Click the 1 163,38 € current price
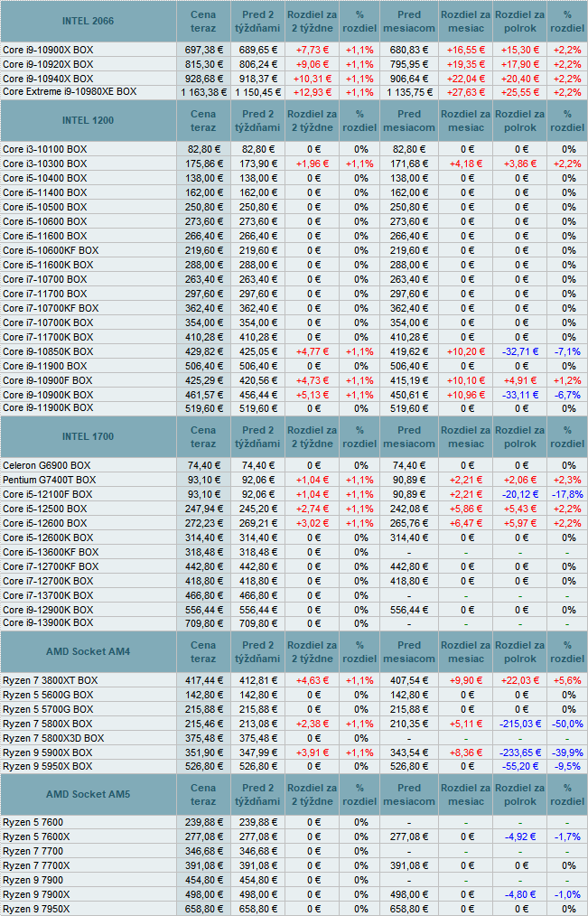This screenshot has height=916, width=588. tap(203, 92)
